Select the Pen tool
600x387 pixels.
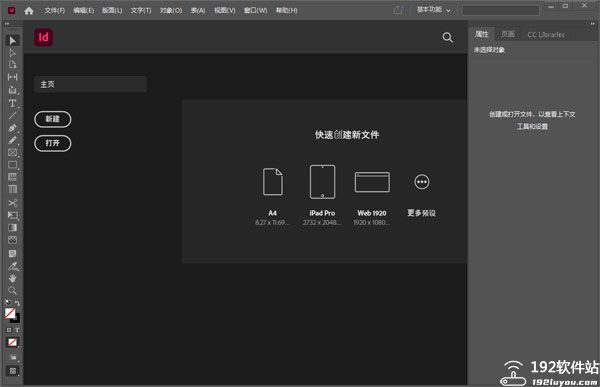point(12,128)
